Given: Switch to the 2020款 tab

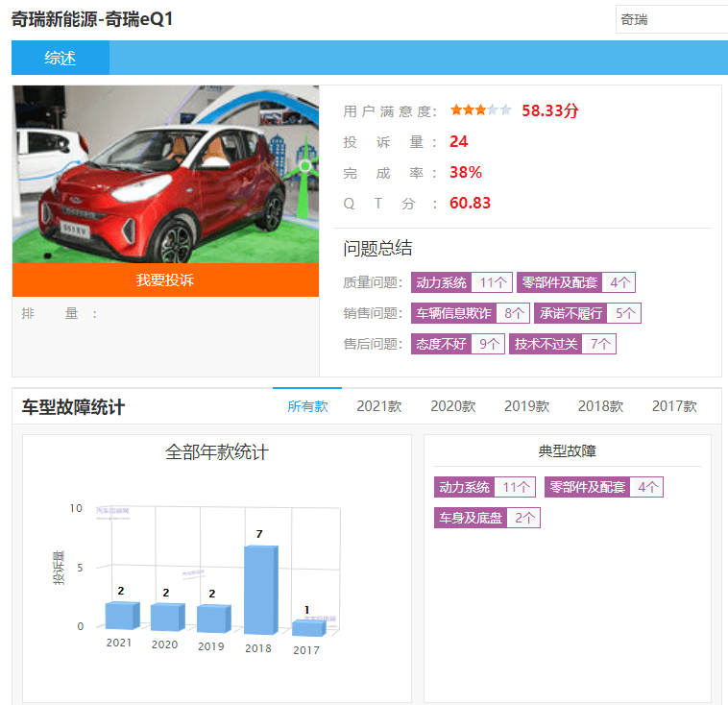Looking at the screenshot, I should tap(452, 406).
